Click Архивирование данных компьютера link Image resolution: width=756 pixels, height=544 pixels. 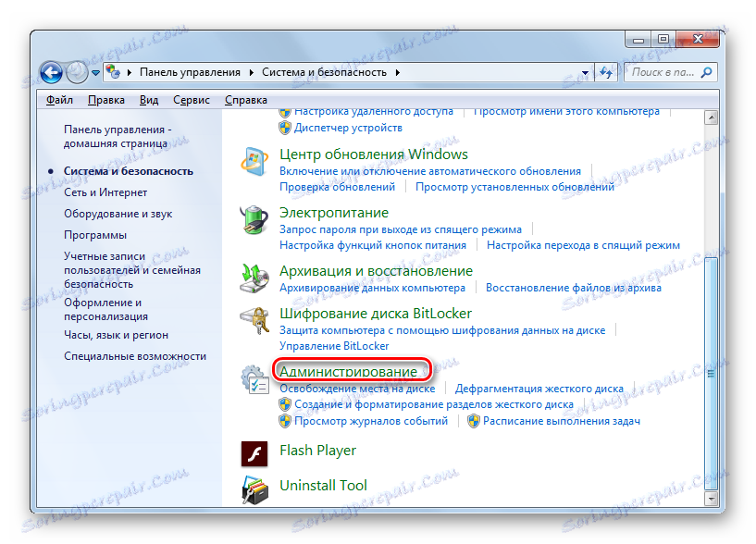372,288
